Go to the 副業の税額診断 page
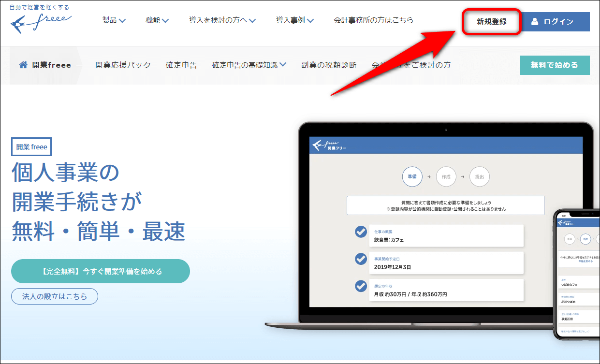600x364 pixels. (x=329, y=65)
